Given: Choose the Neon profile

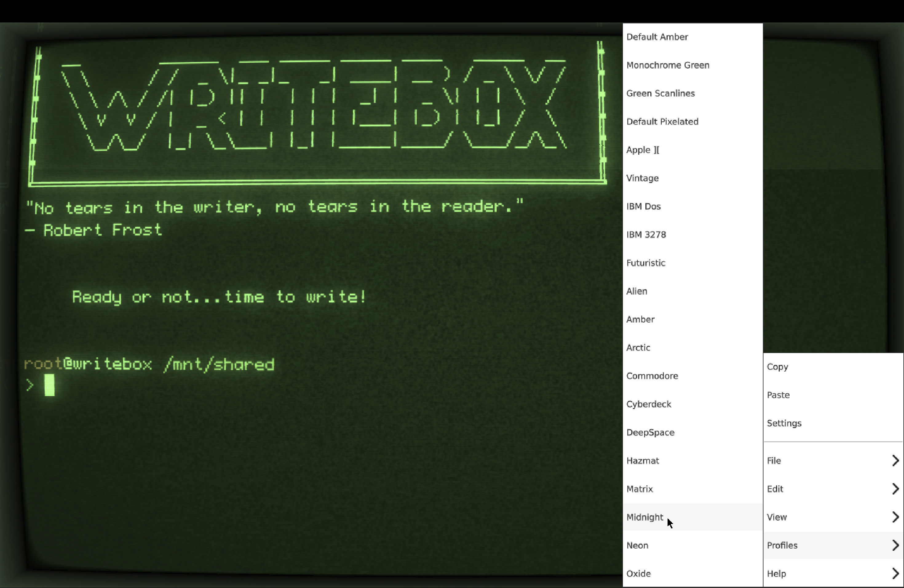Looking at the screenshot, I should (x=692, y=545).
